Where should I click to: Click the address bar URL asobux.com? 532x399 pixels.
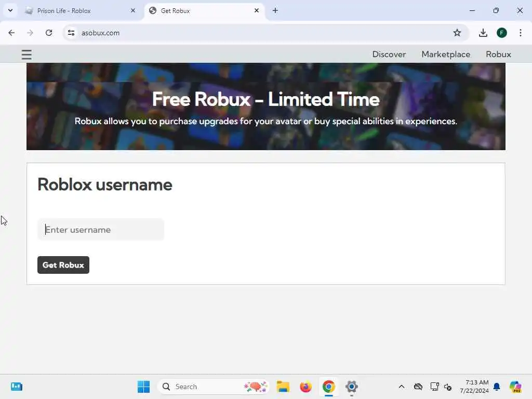tap(100, 33)
